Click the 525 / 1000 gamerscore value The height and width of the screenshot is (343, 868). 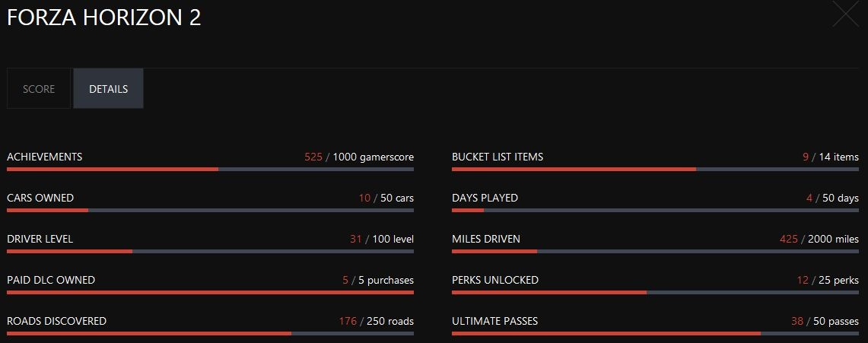coord(359,157)
